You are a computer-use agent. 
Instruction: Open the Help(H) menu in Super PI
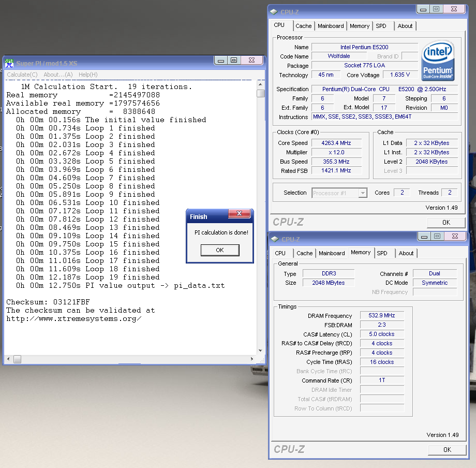point(88,75)
